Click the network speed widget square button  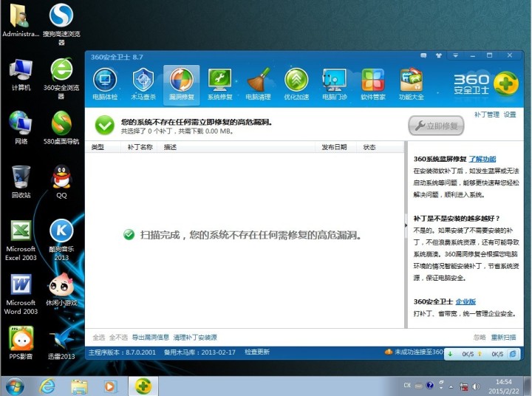click(513, 354)
